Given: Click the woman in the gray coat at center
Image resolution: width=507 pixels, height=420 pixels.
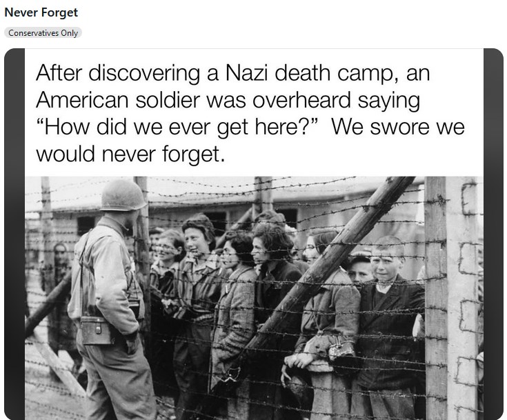Looking at the screenshot, I should 235,317.
